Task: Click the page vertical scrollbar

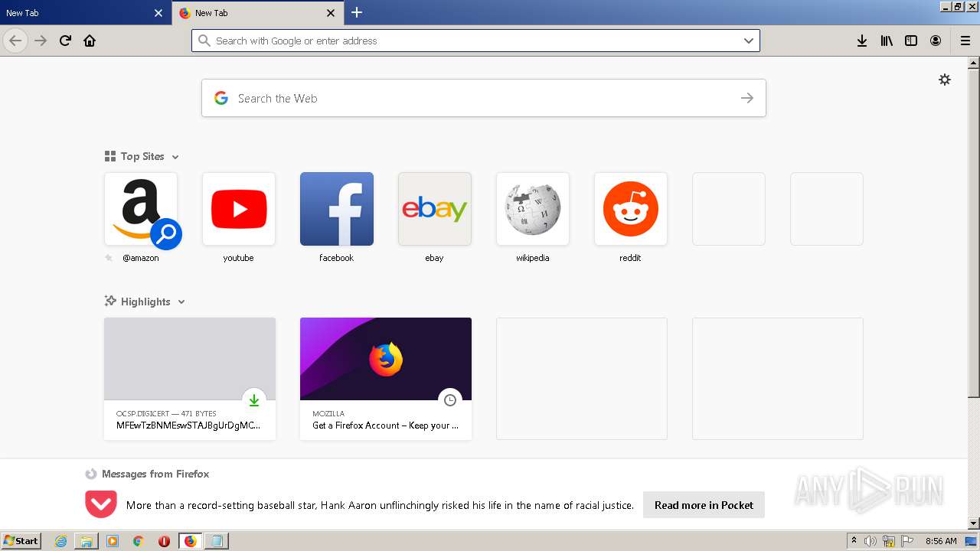Action: [x=973, y=233]
